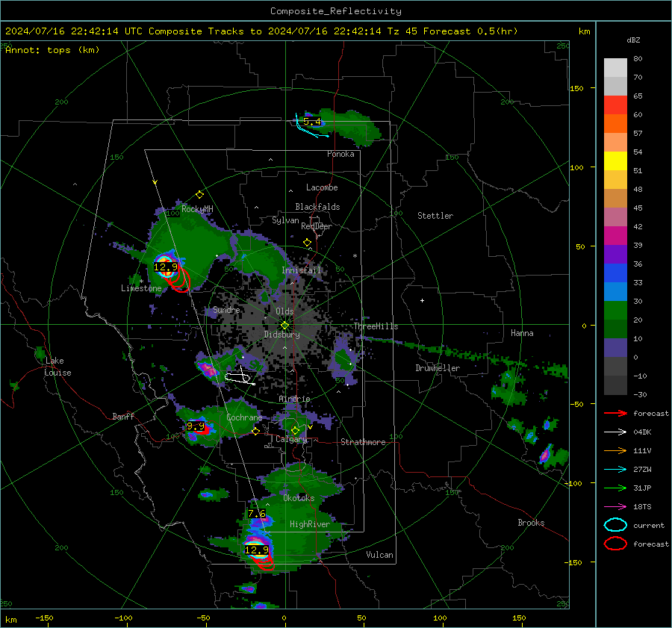Click the Limestone label
Image resolution: width=672 pixels, height=628 pixels.
(x=141, y=288)
